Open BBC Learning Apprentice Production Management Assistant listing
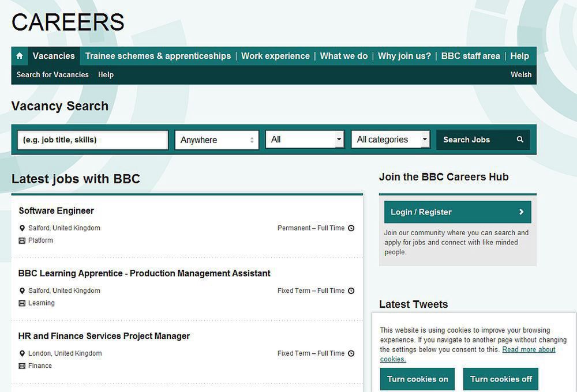Viewport: 577px width, 392px height. (x=144, y=273)
